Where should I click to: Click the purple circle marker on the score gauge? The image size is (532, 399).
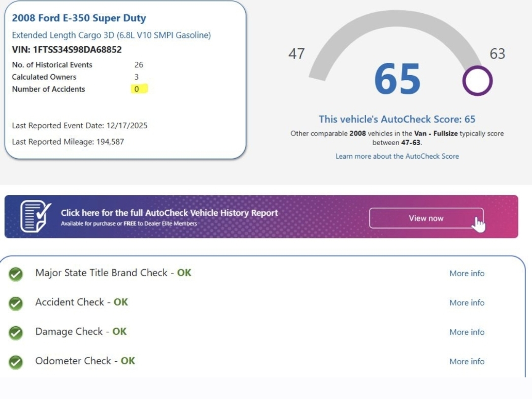[x=477, y=81]
